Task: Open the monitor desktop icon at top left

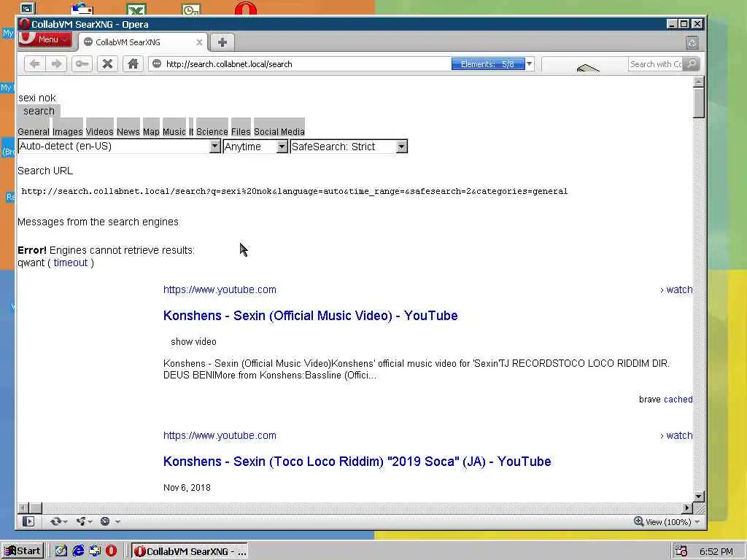Action: pos(28,8)
